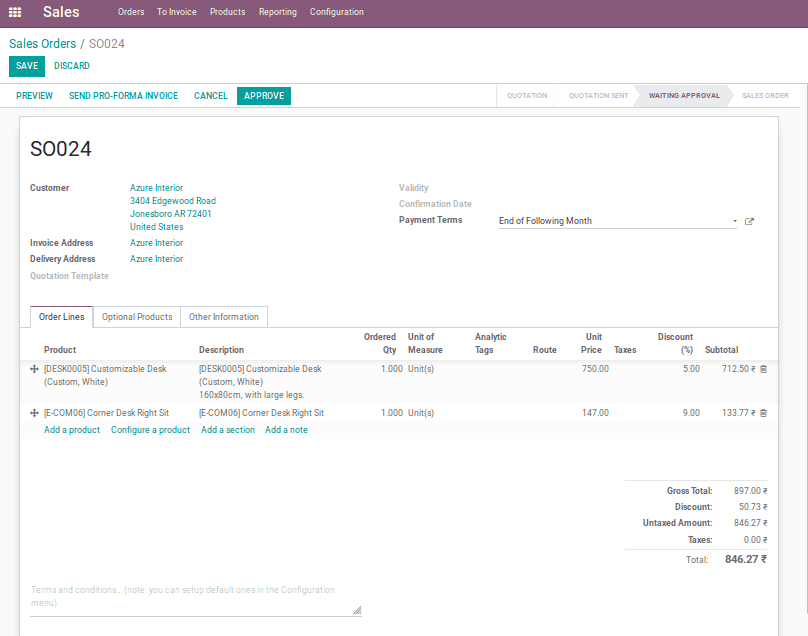The width and height of the screenshot is (808, 636).
Task: Select the Quotation status stage
Action: tap(527, 96)
